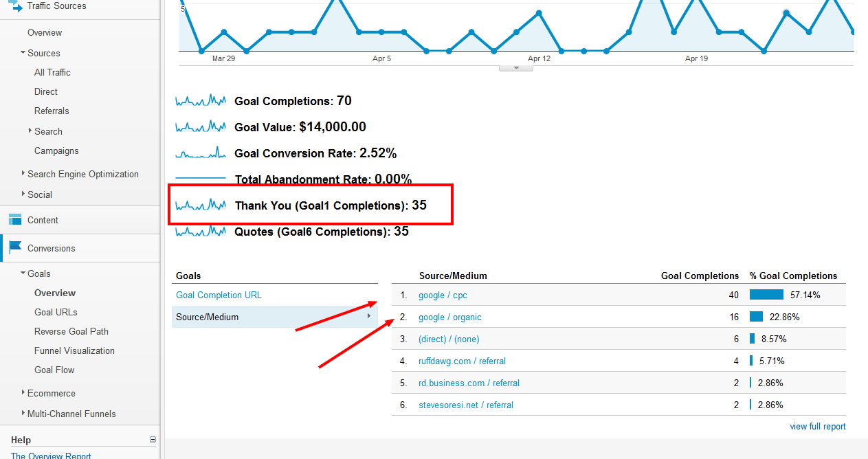Click the Apr 12 date label on chart
Screen dimensions: 868x459
(x=539, y=58)
